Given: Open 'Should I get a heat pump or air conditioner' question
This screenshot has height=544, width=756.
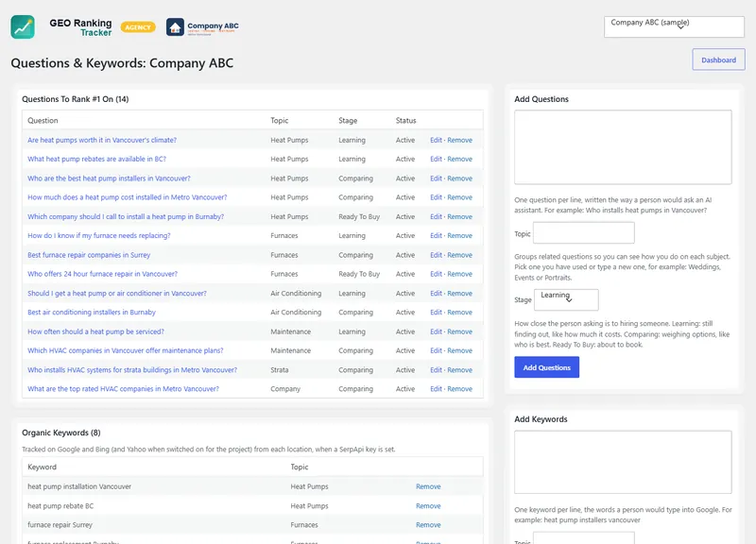Looking at the screenshot, I should pyautogui.click(x=116, y=294).
